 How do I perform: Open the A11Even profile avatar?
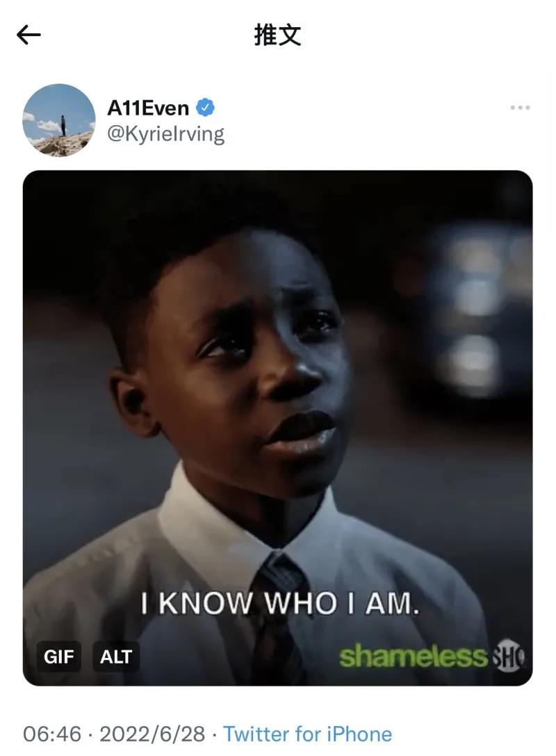[59, 120]
